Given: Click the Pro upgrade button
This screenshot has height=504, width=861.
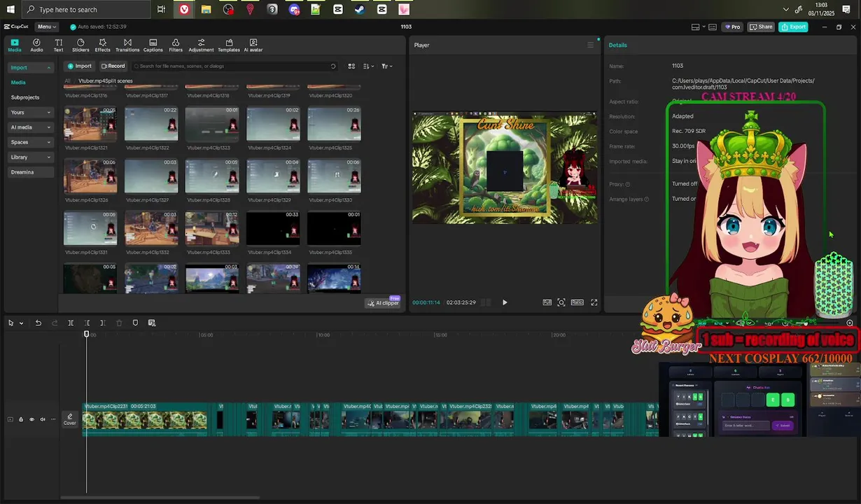Looking at the screenshot, I should click(x=732, y=27).
